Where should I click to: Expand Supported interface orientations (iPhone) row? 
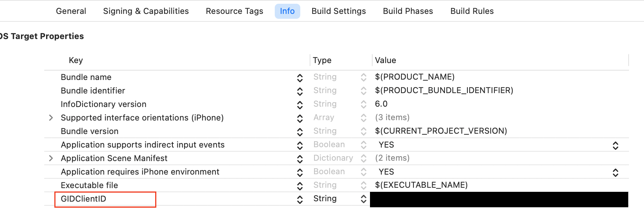[x=51, y=118]
